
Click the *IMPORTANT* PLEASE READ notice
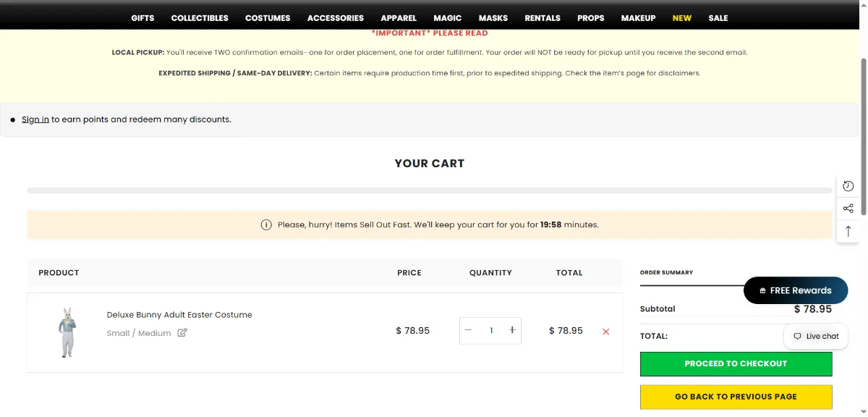pyautogui.click(x=430, y=33)
